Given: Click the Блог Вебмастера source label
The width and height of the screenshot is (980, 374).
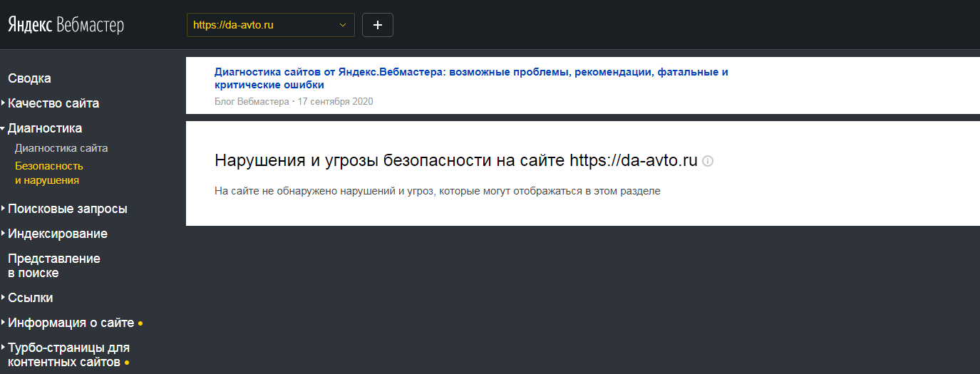Looking at the screenshot, I should (x=252, y=102).
